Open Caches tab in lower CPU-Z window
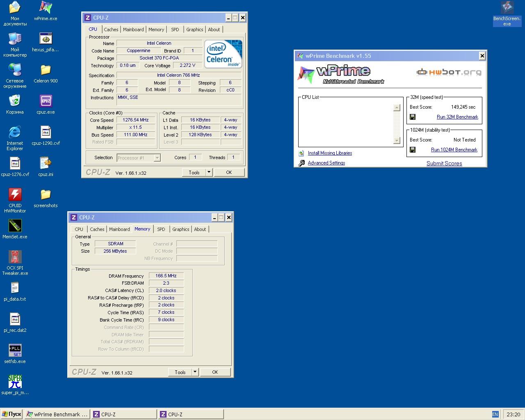 [97, 229]
